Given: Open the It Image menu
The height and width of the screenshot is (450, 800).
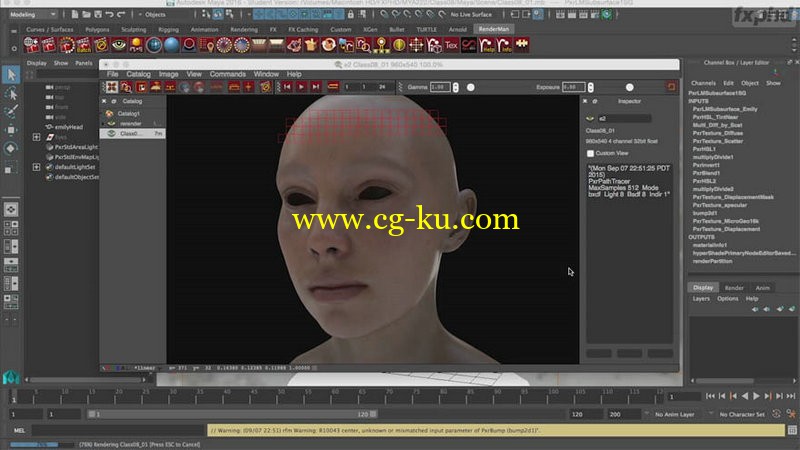Looking at the screenshot, I should (168, 74).
